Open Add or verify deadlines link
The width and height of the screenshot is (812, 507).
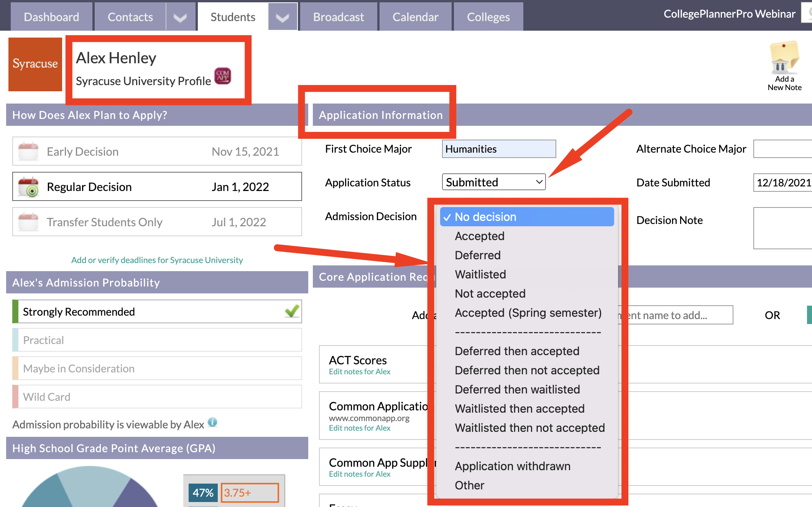pos(157,260)
